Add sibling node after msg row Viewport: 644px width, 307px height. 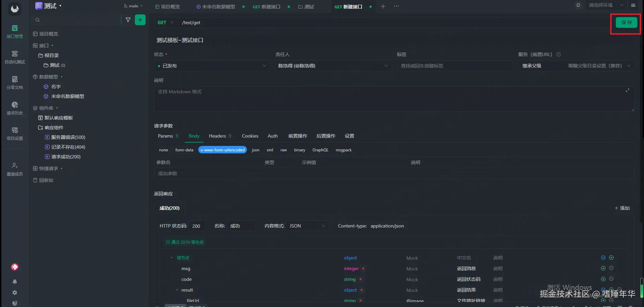click(x=603, y=268)
